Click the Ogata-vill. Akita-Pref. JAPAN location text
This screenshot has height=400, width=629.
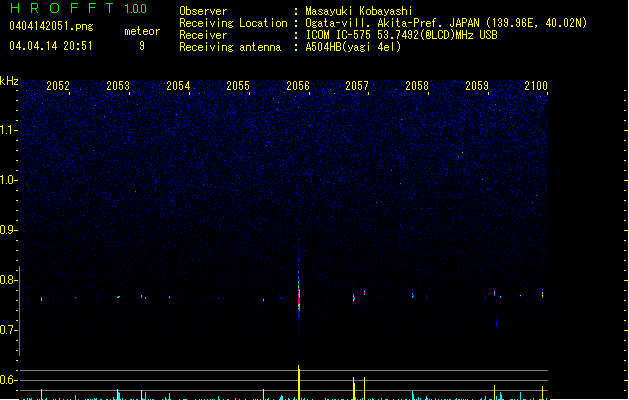tap(446, 23)
